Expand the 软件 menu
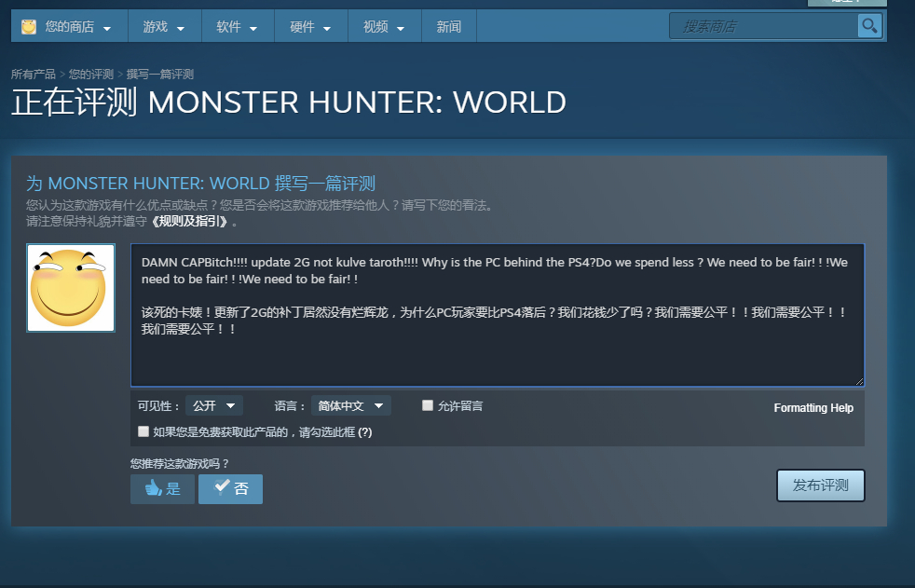The image size is (915, 588). [238, 27]
